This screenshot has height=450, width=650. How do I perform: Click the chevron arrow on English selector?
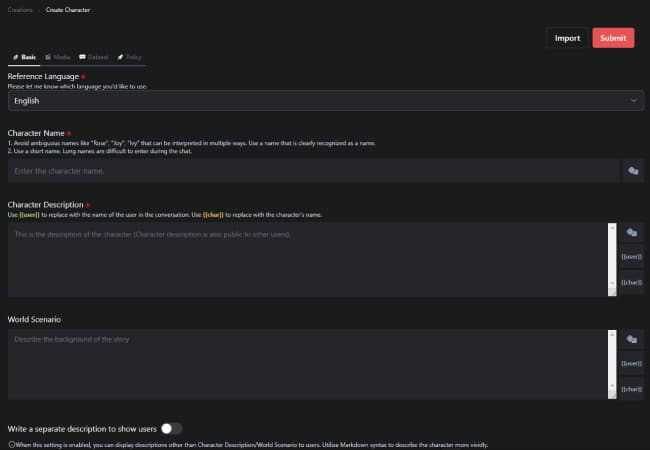(x=633, y=101)
